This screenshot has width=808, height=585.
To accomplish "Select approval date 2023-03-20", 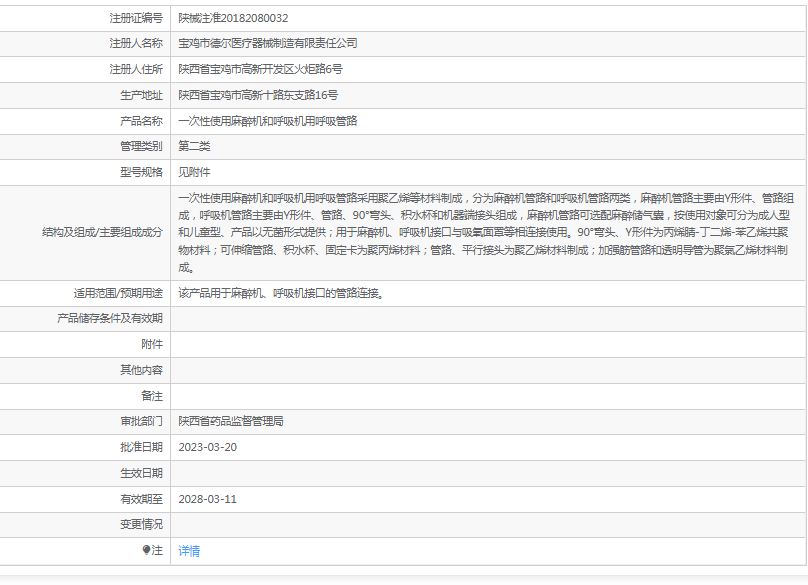I will [208, 447].
